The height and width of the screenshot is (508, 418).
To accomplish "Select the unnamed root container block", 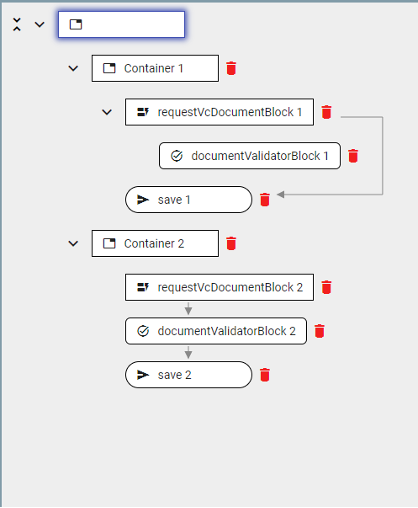I will click(121, 24).
